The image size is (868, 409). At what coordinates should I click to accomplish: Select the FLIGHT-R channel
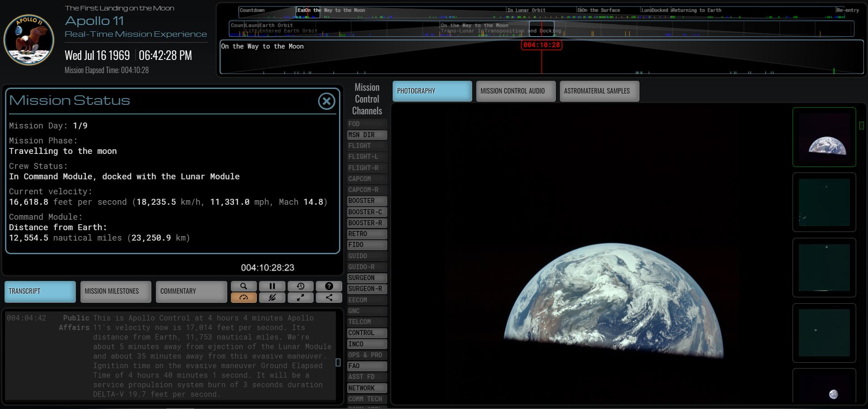click(x=367, y=168)
